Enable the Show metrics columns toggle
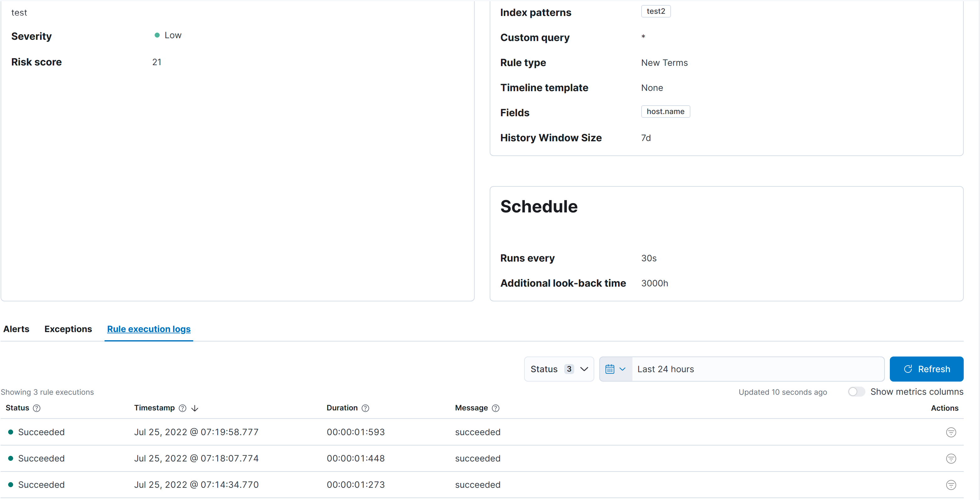The width and height of the screenshot is (980, 500). (x=856, y=392)
